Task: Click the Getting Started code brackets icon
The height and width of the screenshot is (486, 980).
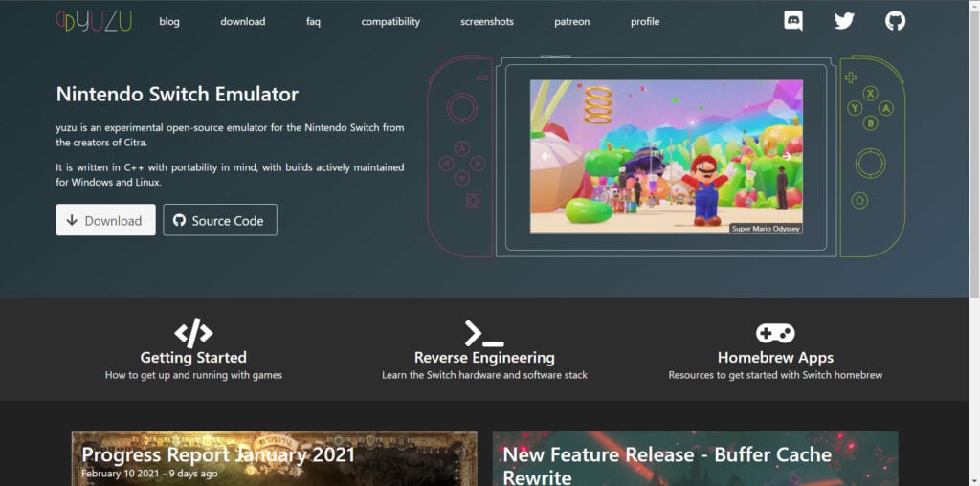Action: point(193,332)
